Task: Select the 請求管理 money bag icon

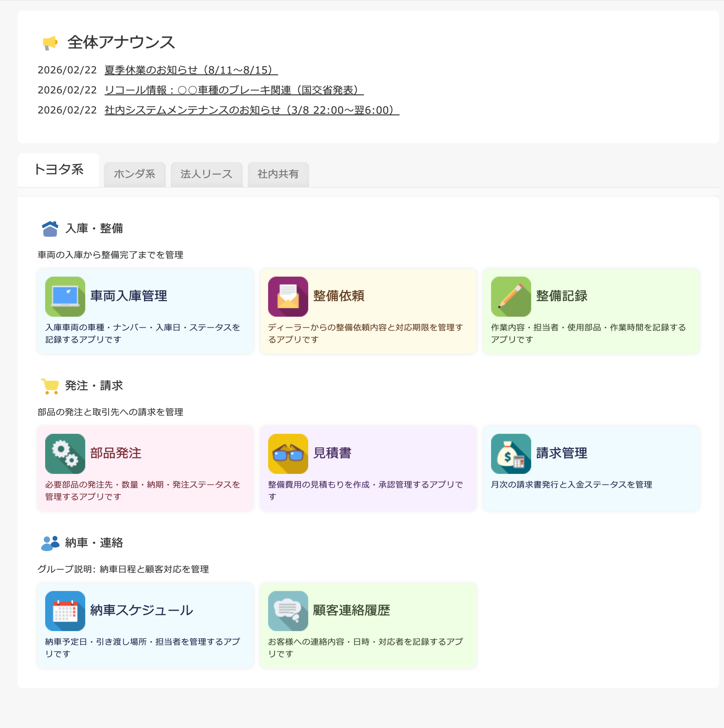Action: [511, 454]
